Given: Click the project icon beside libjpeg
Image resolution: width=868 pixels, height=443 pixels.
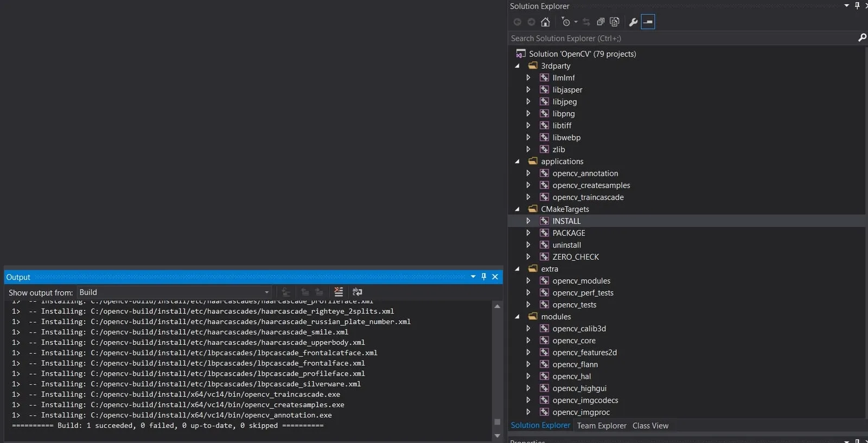Looking at the screenshot, I should pos(544,101).
